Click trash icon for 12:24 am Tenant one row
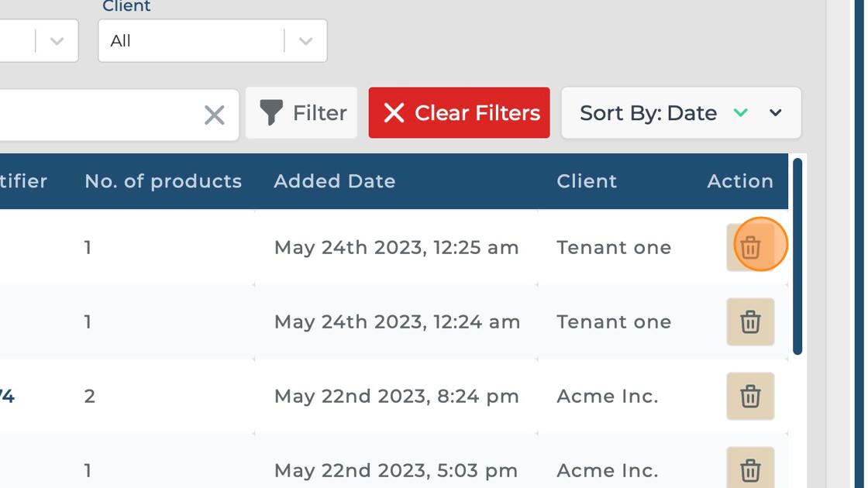 (749, 321)
